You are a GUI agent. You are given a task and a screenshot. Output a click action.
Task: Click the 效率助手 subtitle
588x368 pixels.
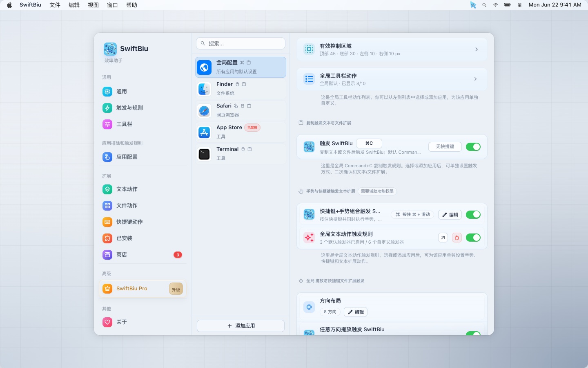[114, 61]
